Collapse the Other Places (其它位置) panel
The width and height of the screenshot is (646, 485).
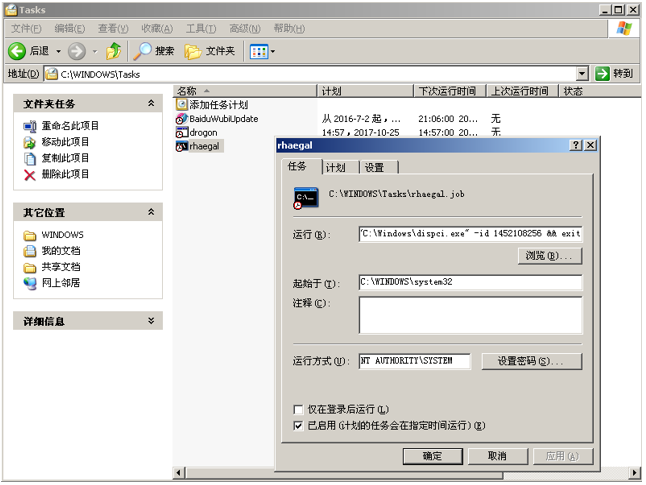pos(151,212)
